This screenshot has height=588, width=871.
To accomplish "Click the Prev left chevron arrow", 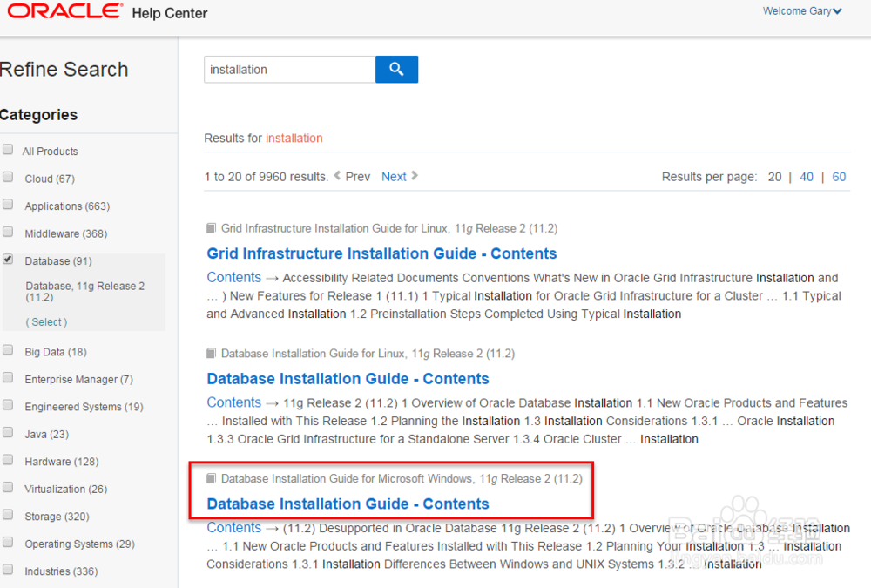I will coord(337,176).
